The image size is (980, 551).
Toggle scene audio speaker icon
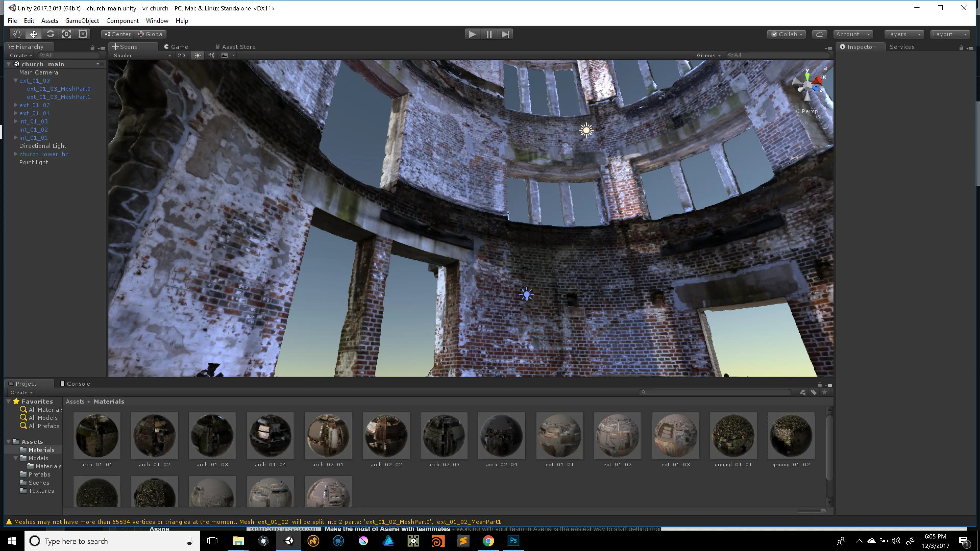pyautogui.click(x=211, y=55)
